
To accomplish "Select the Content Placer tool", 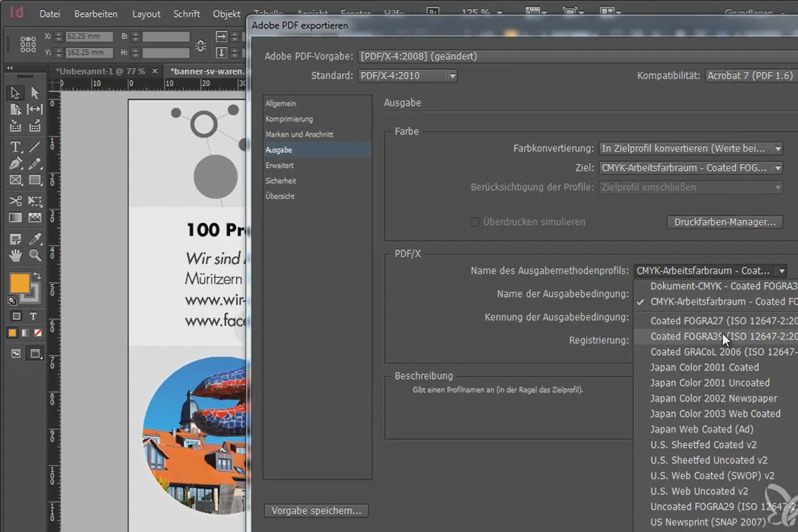I will (x=35, y=125).
